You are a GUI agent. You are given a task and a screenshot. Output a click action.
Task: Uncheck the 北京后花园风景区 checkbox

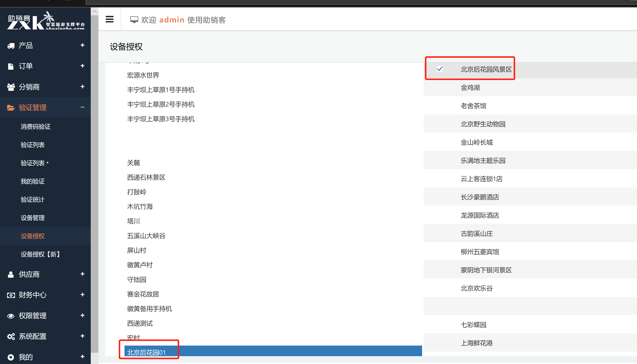[x=440, y=69]
